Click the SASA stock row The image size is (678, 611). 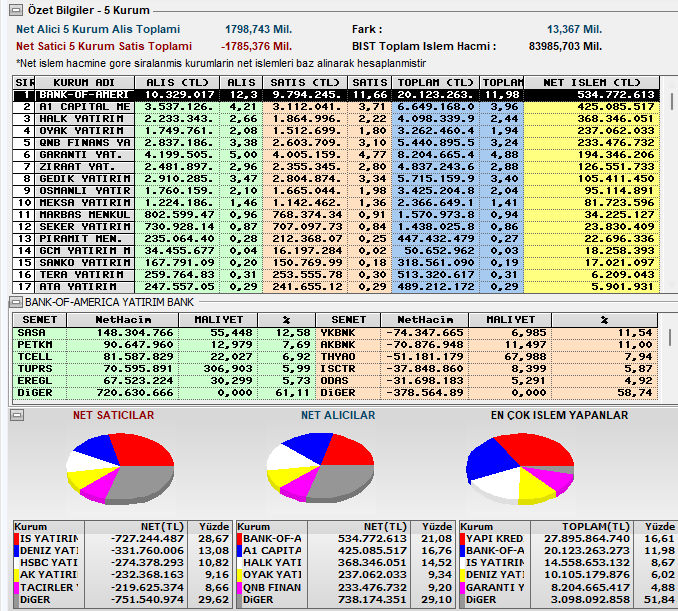[x=164, y=333]
